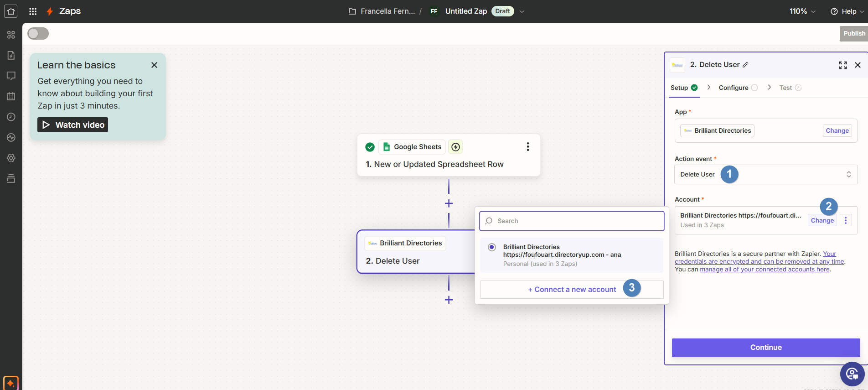Click the Draft status badge

(x=502, y=11)
